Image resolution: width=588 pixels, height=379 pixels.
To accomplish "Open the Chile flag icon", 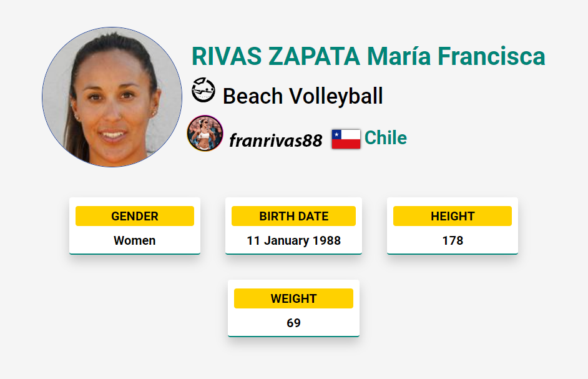I will [346, 139].
